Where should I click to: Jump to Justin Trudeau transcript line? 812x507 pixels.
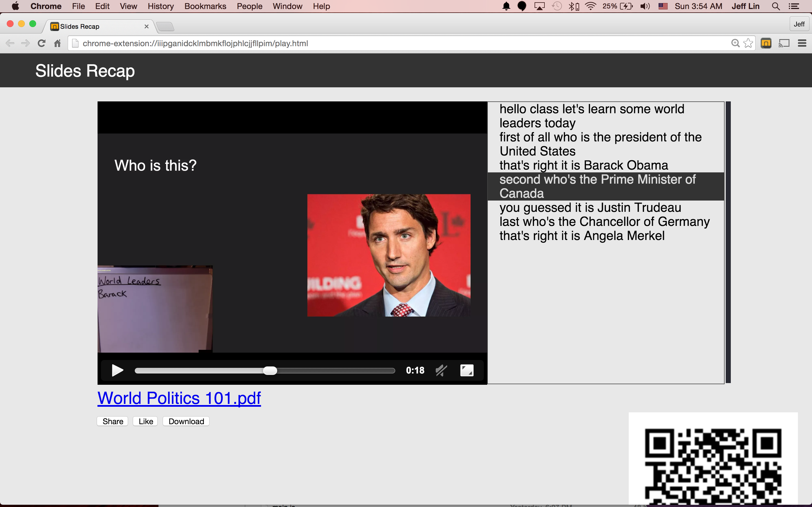590,208
